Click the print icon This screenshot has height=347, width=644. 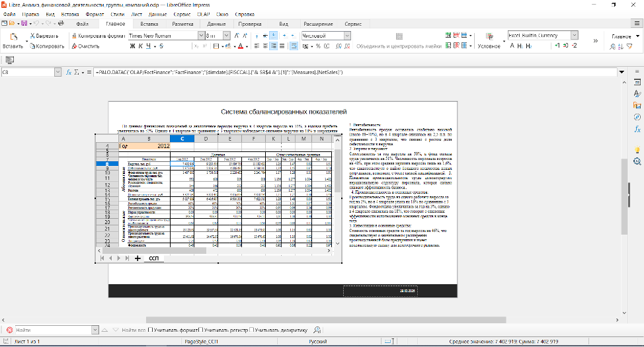click(x=60, y=24)
